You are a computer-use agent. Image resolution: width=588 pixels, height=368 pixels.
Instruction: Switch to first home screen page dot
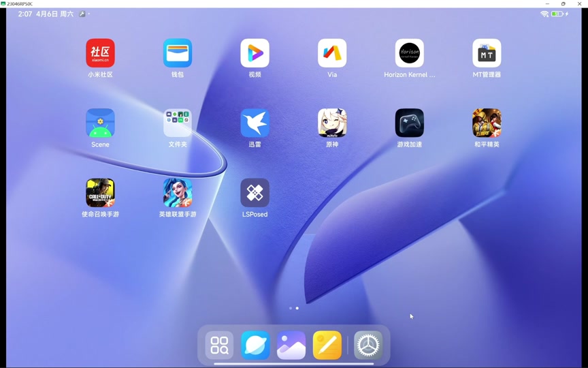tap(291, 308)
